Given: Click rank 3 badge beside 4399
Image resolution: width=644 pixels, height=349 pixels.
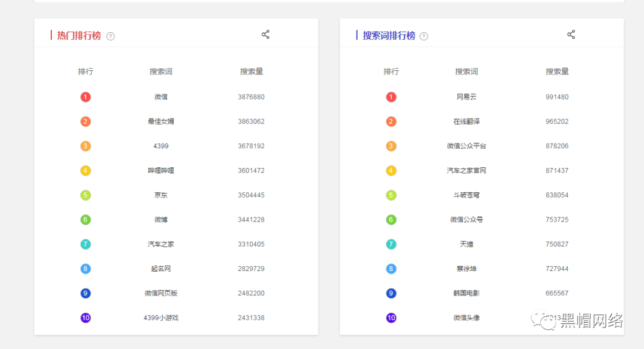Looking at the screenshot, I should tap(85, 146).
